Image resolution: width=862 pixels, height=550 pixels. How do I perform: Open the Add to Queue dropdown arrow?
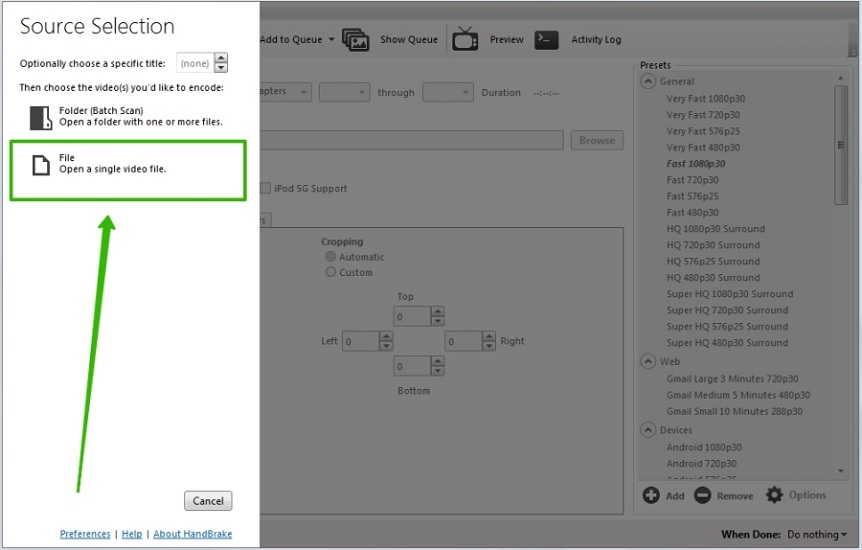pos(331,40)
